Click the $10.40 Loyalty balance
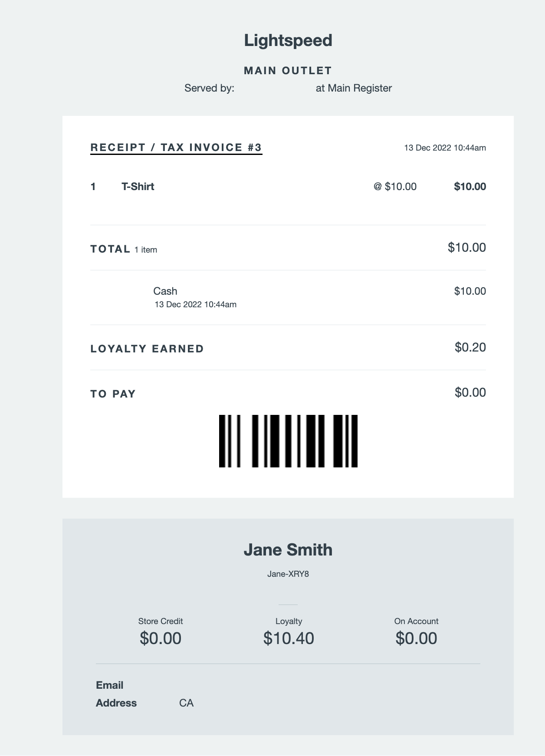 [289, 638]
